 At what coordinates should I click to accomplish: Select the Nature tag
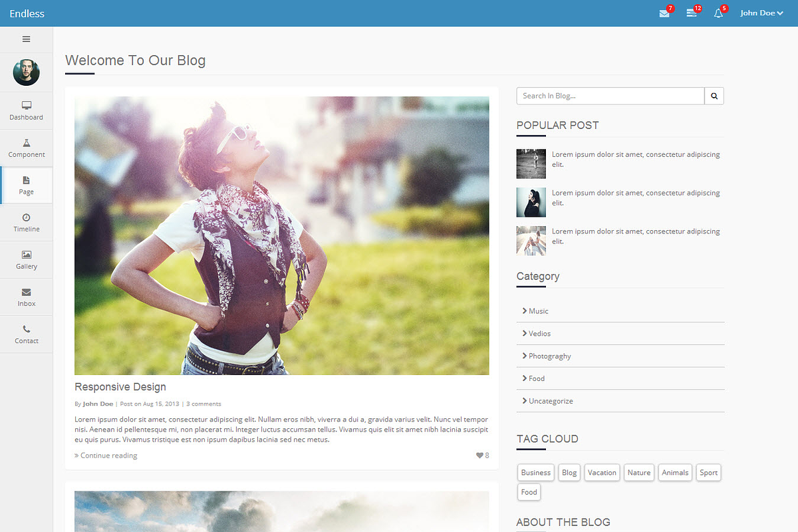639,473
